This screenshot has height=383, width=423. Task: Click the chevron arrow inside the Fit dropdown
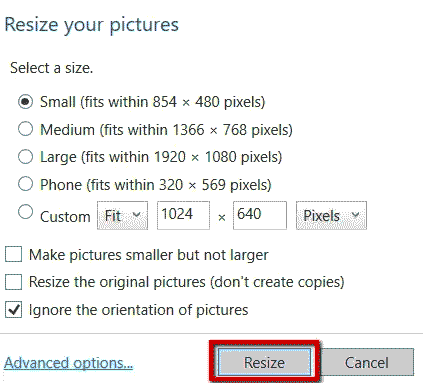pyautogui.click(x=136, y=214)
